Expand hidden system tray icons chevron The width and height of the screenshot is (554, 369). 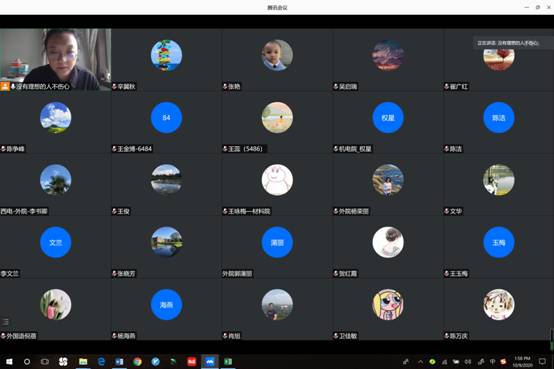coord(420,362)
